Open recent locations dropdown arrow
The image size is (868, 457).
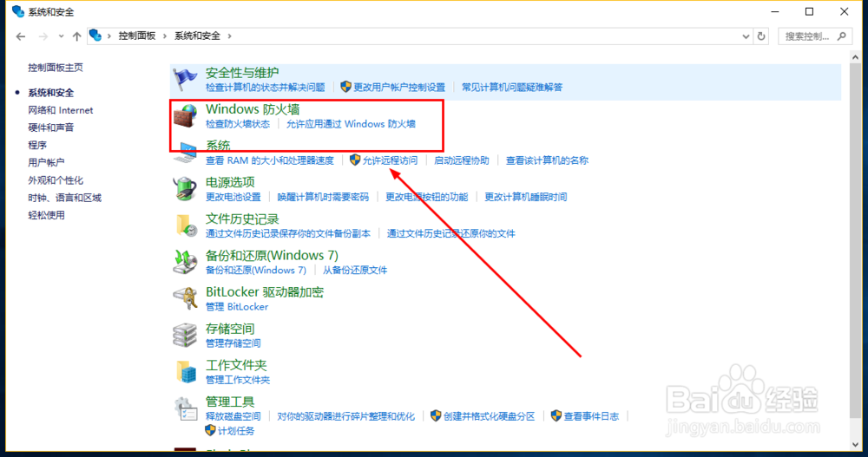click(61, 36)
